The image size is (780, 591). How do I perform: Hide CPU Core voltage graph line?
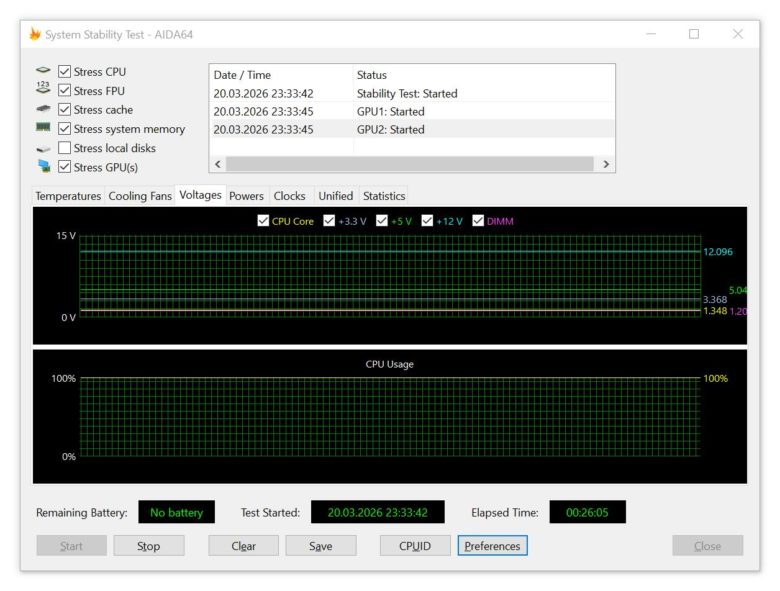(x=263, y=220)
